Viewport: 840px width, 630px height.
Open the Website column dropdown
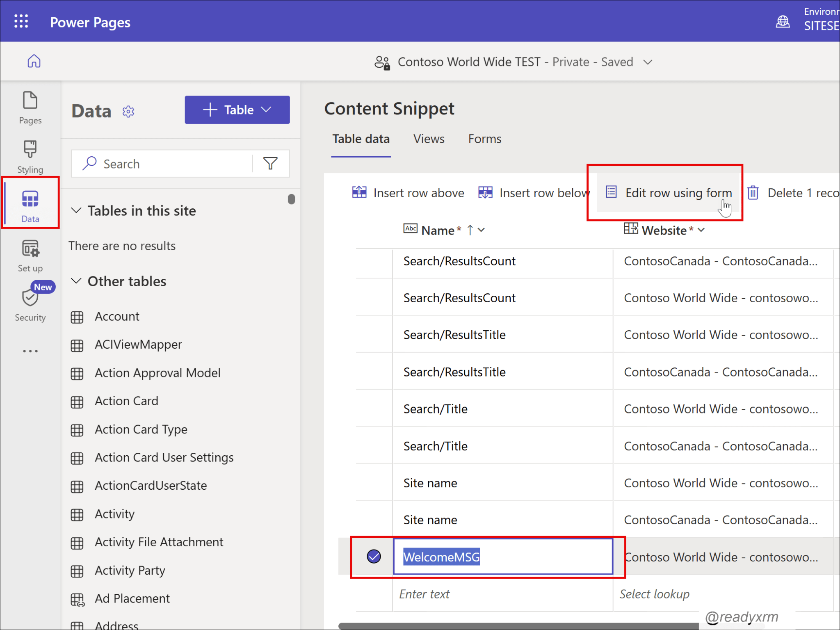click(701, 230)
